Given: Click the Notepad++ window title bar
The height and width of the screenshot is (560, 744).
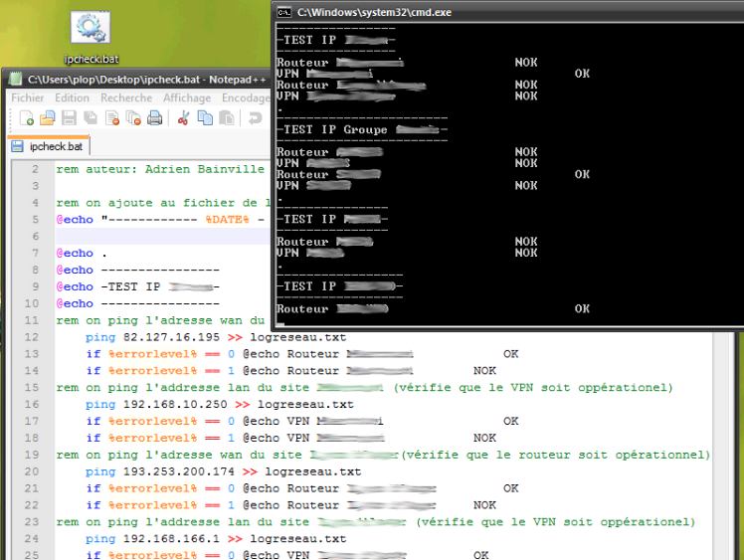Looking at the screenshot, I should coord(137,80).
